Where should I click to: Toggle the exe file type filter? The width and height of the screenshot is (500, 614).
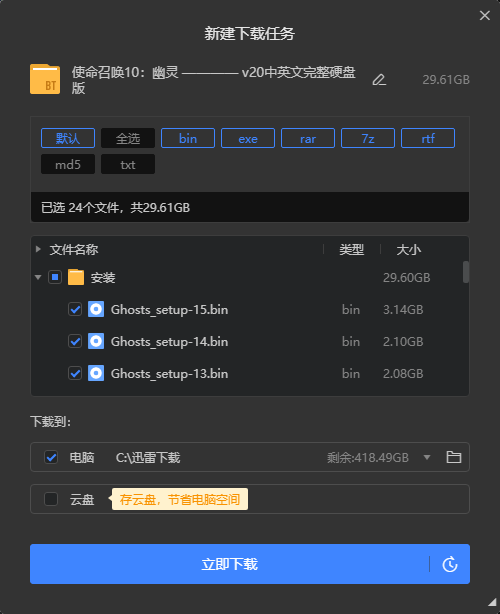click(248, 138)
